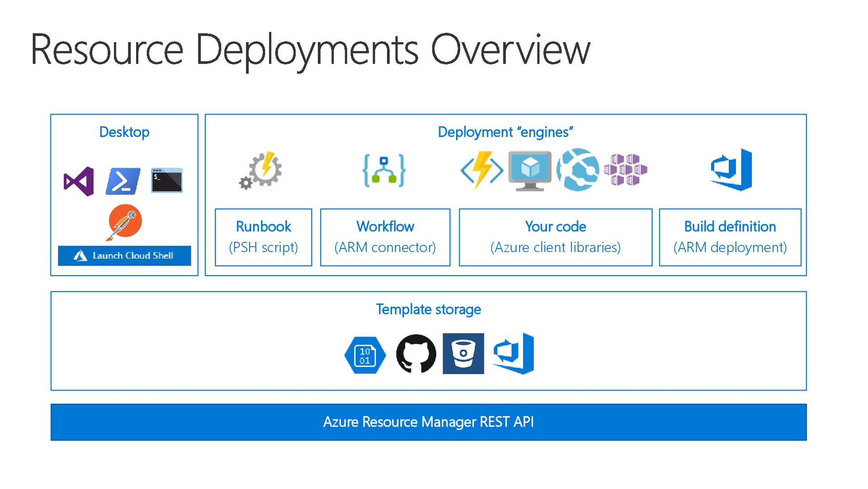Viewport: 868px width, 489px height.
Task: Click the Azure Resource Manager REST API bar
Action: coord(429,422)
